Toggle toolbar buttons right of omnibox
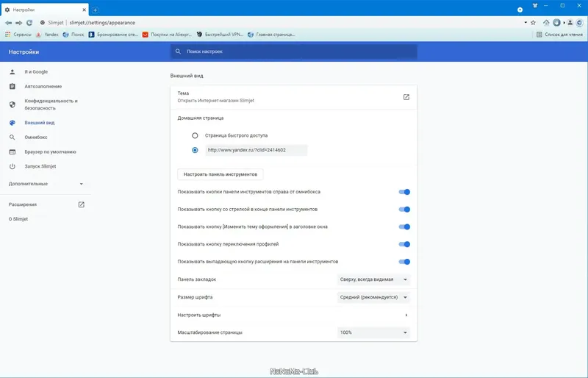Image resolution: width=588 pixels, height=378 pixels. pos(404,192)
